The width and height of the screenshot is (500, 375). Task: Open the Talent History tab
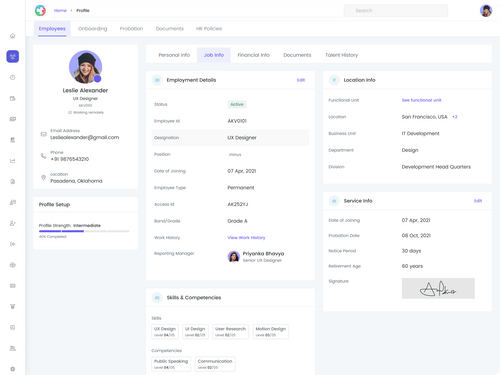point(341,55)
